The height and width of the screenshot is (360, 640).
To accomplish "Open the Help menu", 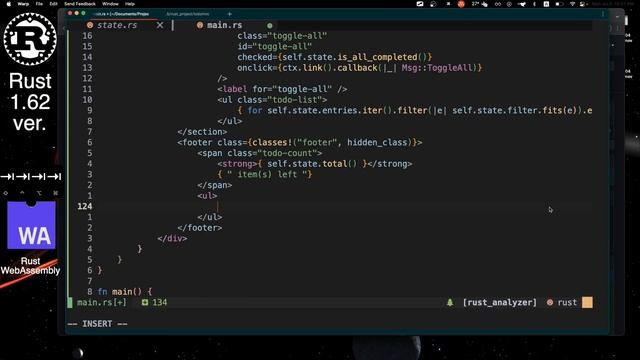I will tap(130, 4).
